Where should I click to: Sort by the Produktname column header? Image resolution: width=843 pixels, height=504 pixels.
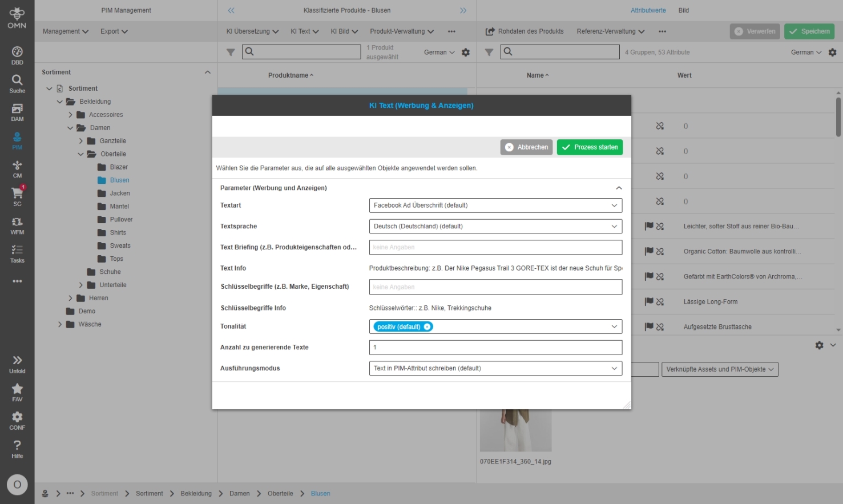pos(291,75)
